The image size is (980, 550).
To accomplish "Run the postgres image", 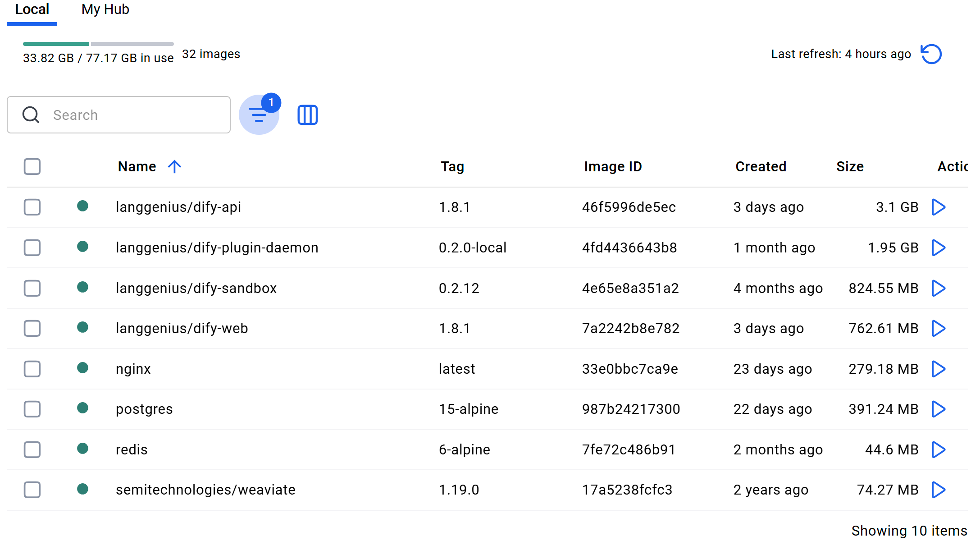I will [x=938, y=409].
